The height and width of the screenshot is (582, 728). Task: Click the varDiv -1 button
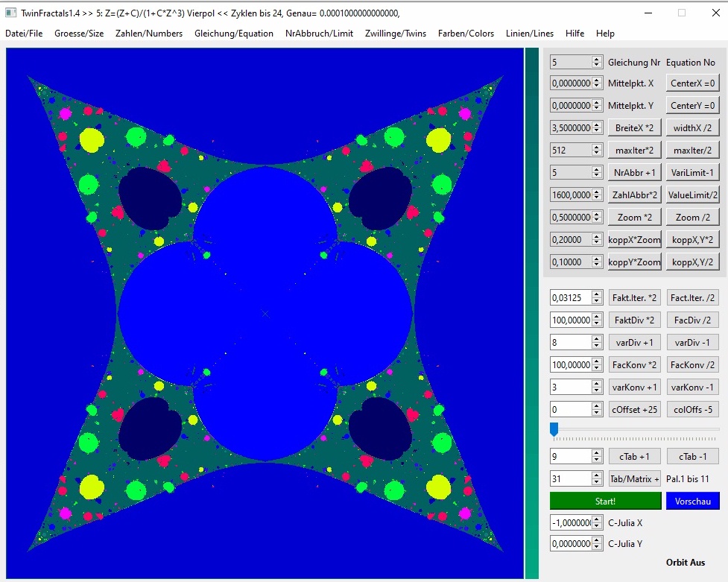[x=693, y=342]
